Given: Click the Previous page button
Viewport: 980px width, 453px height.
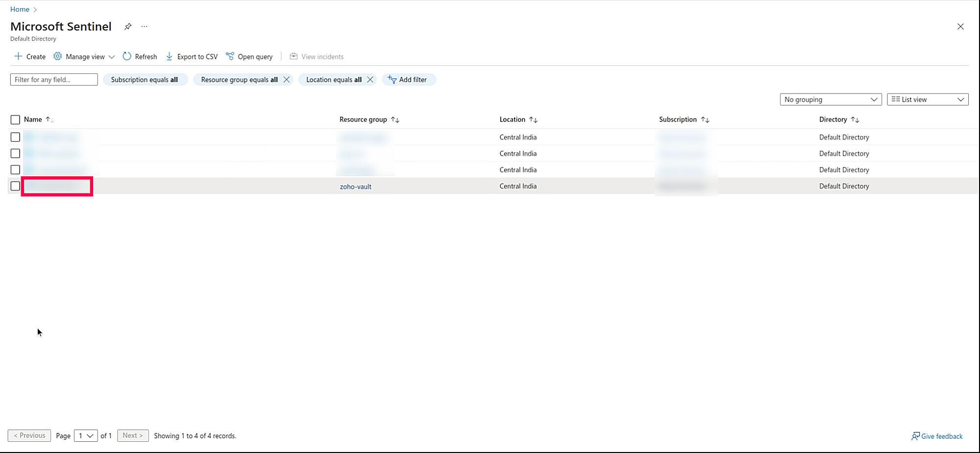Looking at the screenshot, I should pos(29,435).
